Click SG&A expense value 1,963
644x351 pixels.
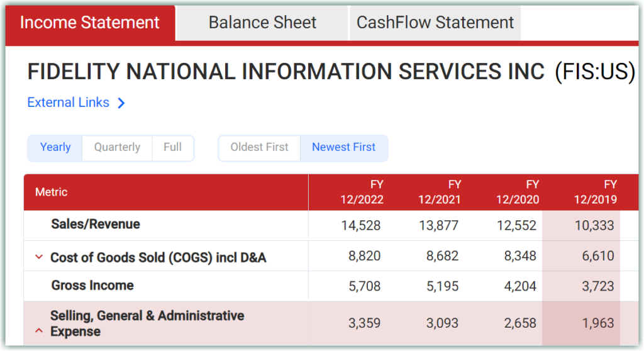(x=598, y=323)
